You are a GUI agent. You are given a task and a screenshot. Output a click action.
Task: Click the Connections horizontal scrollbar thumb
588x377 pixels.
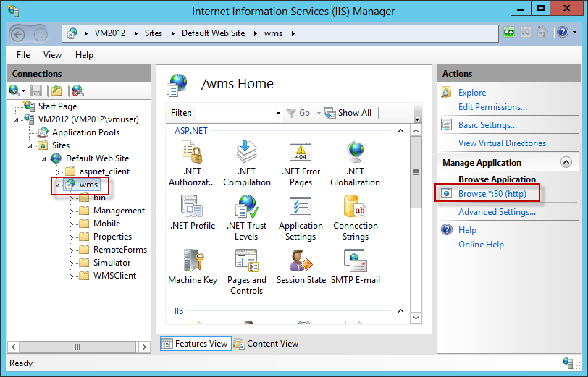(x=77, y=347)
